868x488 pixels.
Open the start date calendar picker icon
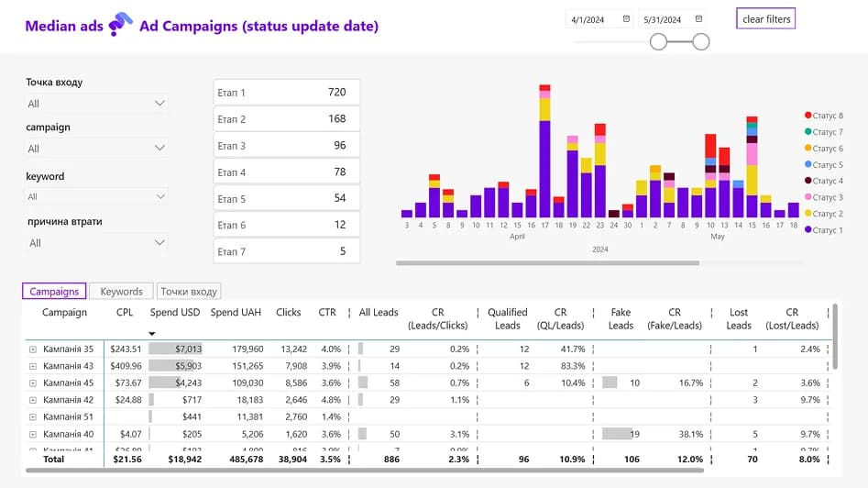[x=626, y=18]
